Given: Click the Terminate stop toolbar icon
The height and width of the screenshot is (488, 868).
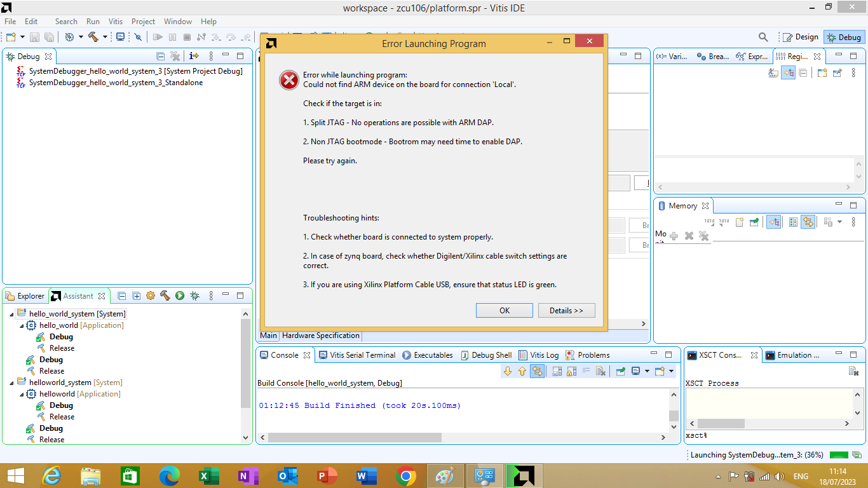Looking at the screenshot, I should (187, 37).
